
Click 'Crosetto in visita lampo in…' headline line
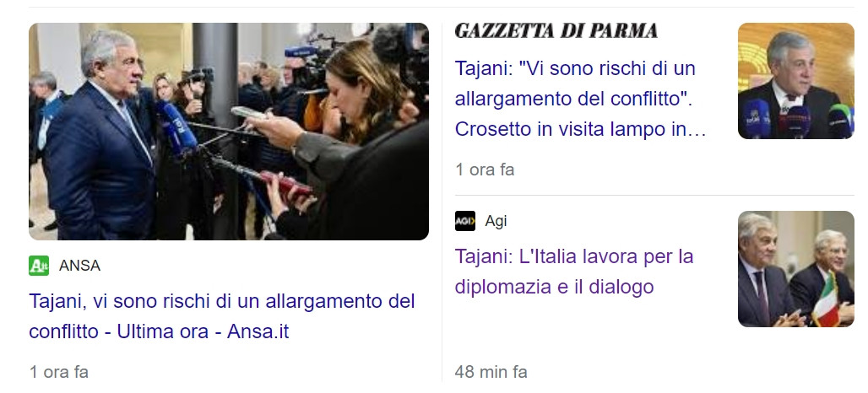(x=580, y=129)
